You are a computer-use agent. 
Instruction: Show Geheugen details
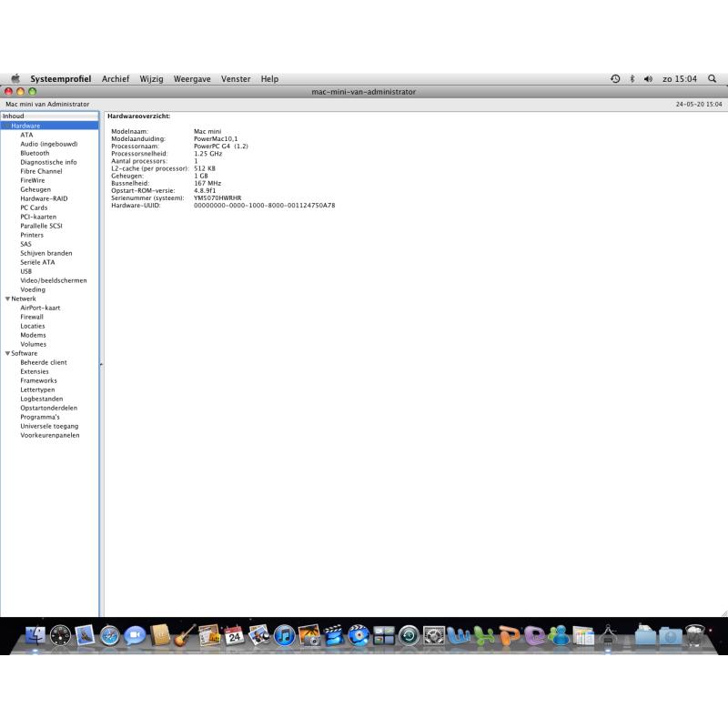(35, 189)
